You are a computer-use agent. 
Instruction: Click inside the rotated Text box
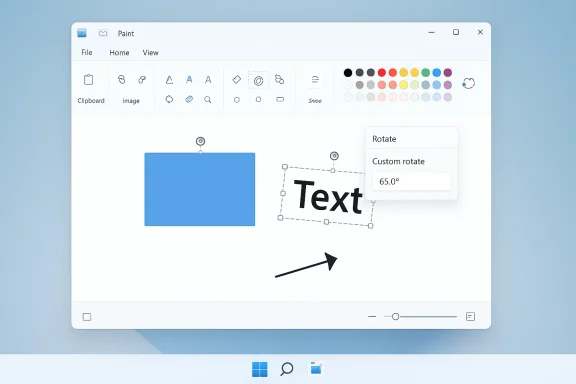coord(328,197)
